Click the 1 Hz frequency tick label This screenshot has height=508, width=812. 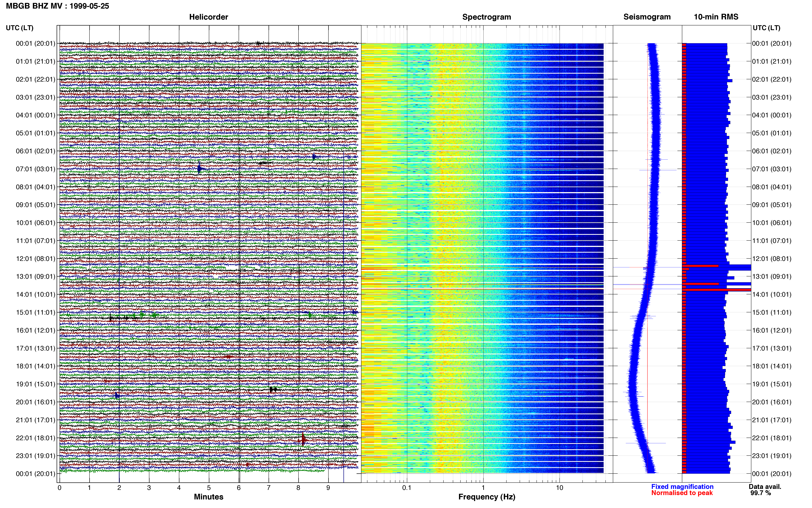point(483,488)
